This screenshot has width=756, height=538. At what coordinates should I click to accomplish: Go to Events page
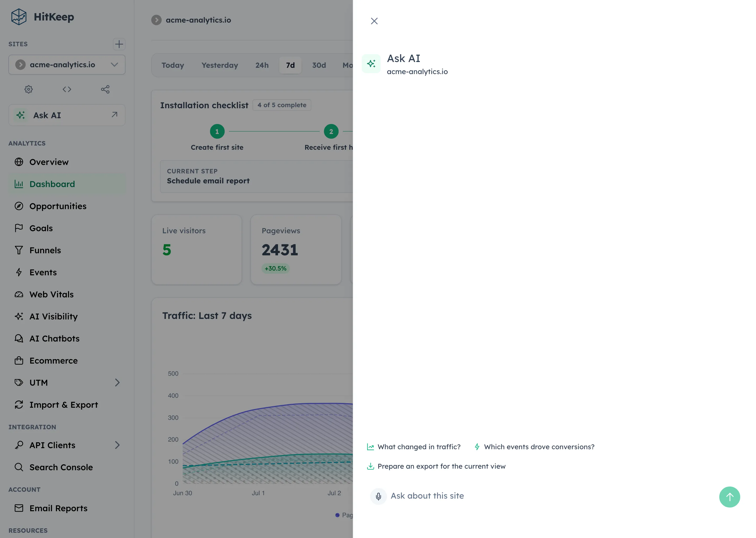[x=67, y=272]
